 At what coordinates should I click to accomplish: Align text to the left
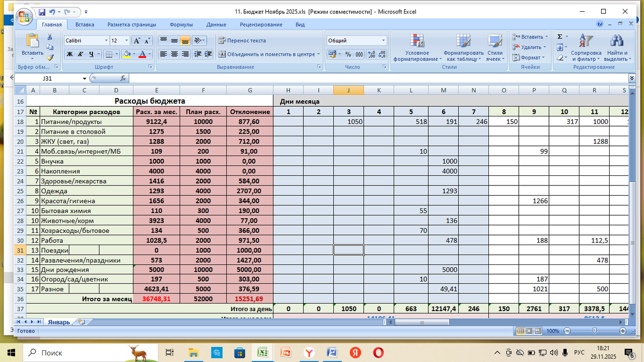(x=163, y=54)
